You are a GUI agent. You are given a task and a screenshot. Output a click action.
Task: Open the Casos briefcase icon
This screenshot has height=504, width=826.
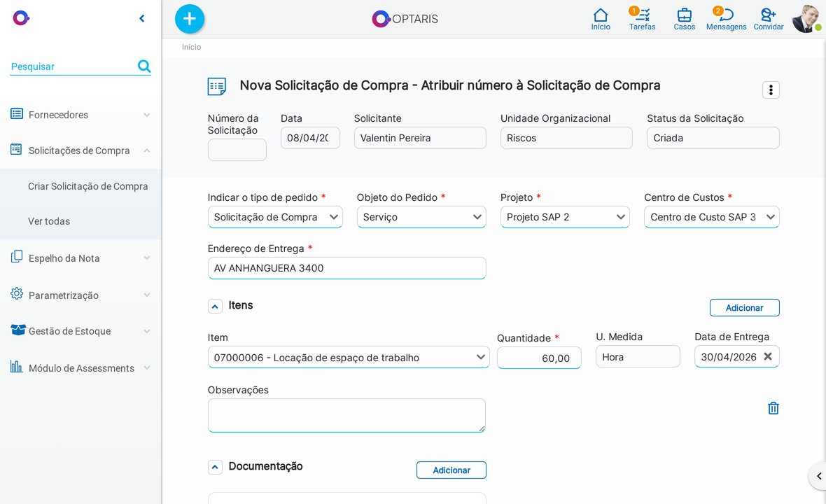(685, 19)
